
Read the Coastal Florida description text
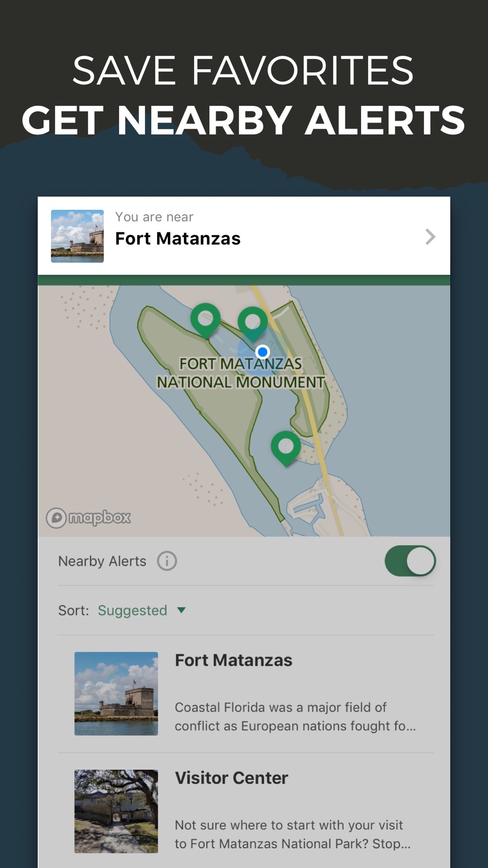tap(295, 717)
